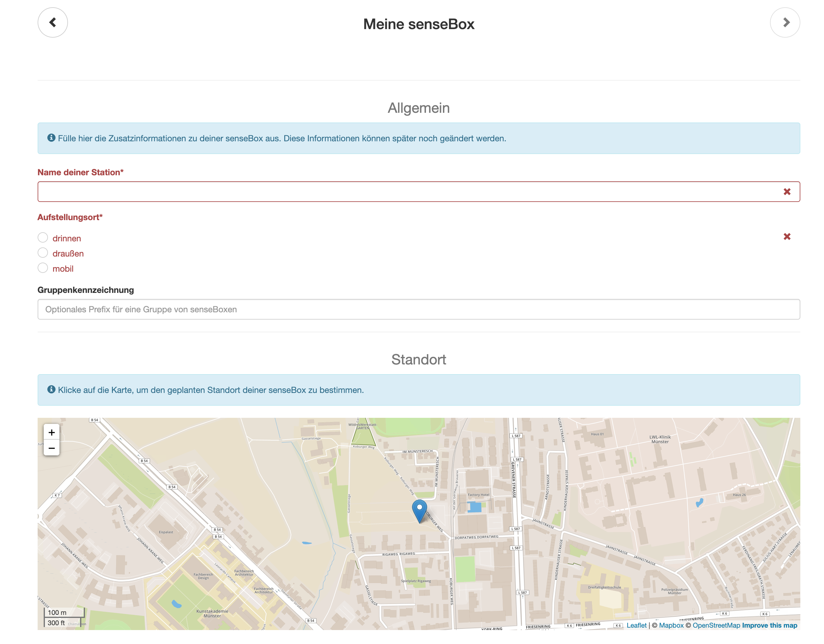The height and width of the screenshot is (644, 824).
Task: Click the red X beside Aufstellungsort options
Action: pyautogui.click(x=787, y=236)
